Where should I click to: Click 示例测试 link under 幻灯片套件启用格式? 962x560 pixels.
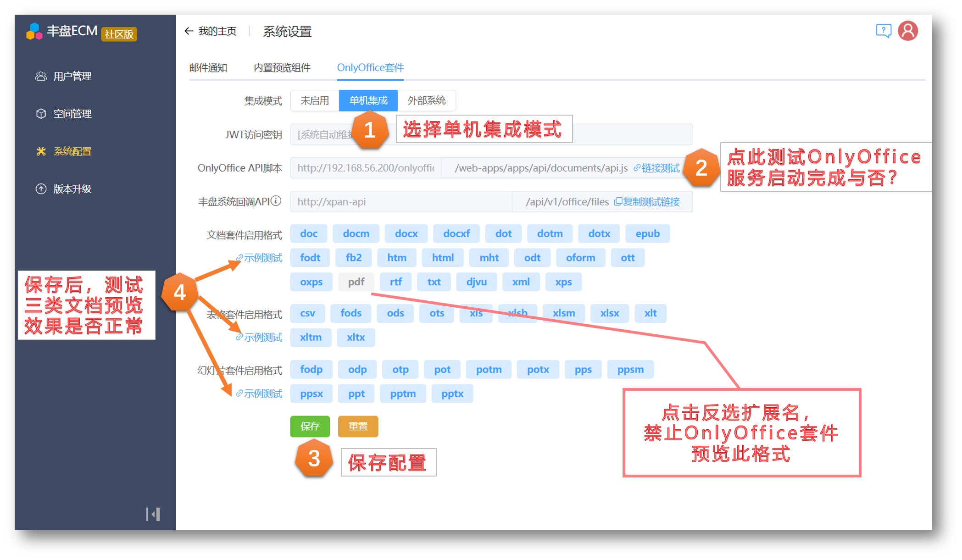pos(259,394)
